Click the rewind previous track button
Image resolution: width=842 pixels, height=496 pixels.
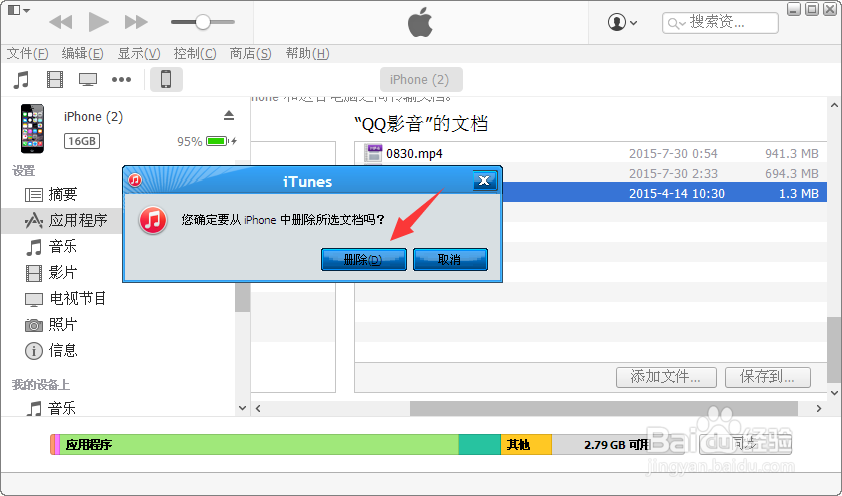click(x=60, y=22)
